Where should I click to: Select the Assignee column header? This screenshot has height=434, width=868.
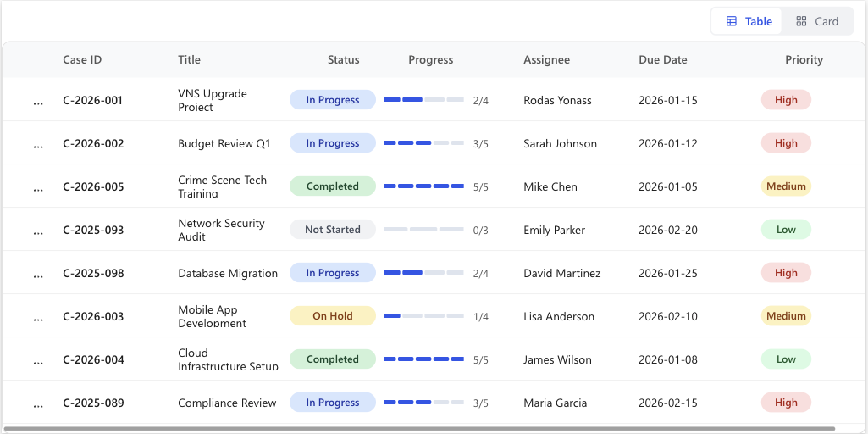point(546,60)
